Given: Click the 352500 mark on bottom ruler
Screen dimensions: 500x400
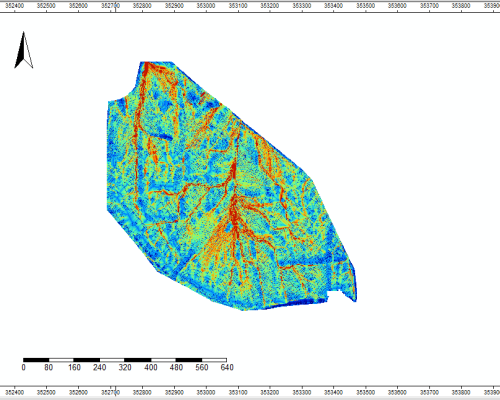Looking at the screenshot, I should (x=47, y=392).
